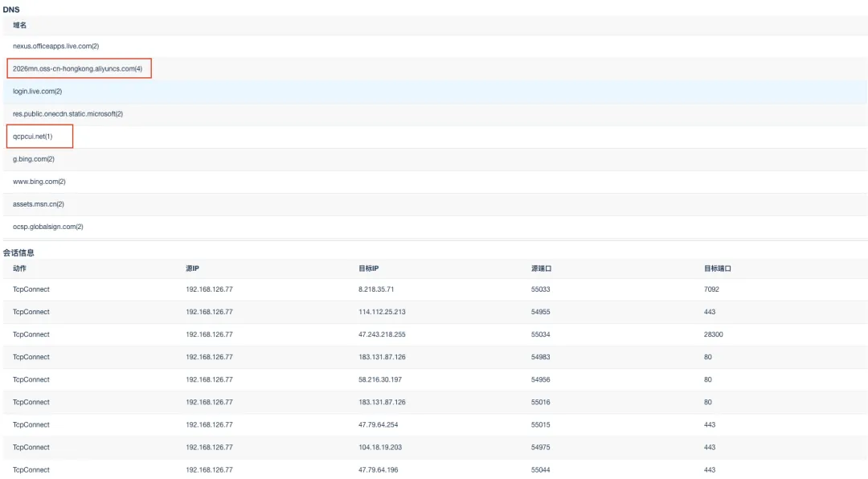
Task: Select target IP 104.18.19.203
Action: [379, 448]
